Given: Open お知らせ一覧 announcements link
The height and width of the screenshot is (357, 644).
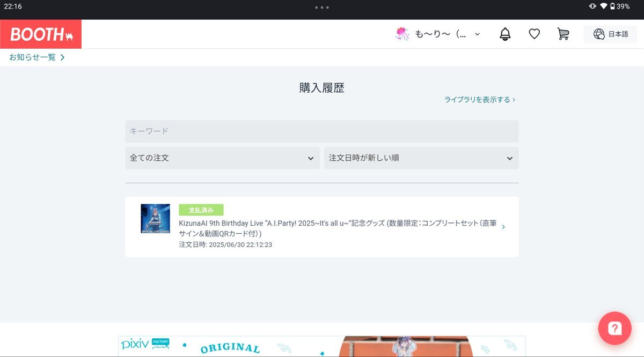Looking at the screenshot, I should click(x=37, y=57).
